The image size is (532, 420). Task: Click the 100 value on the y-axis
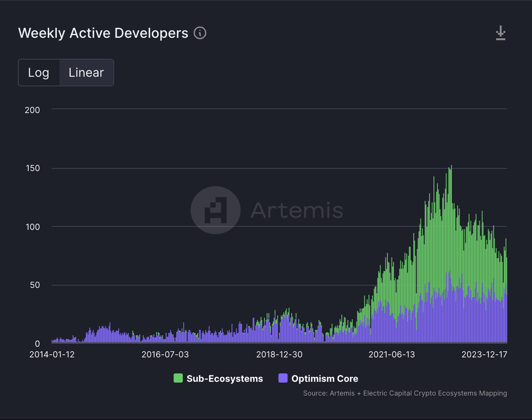click(32, 227)
